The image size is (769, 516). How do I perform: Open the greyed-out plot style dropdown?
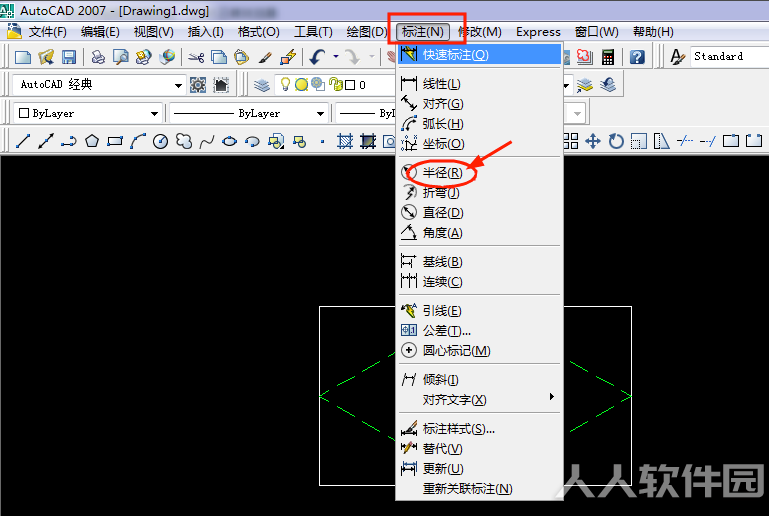pos(577,114)
